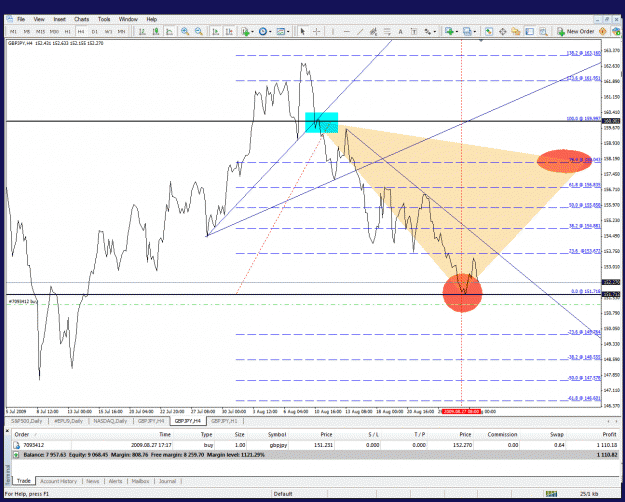Open the File menu
Viewport: 625px width, 502px height.
(21, 19)
